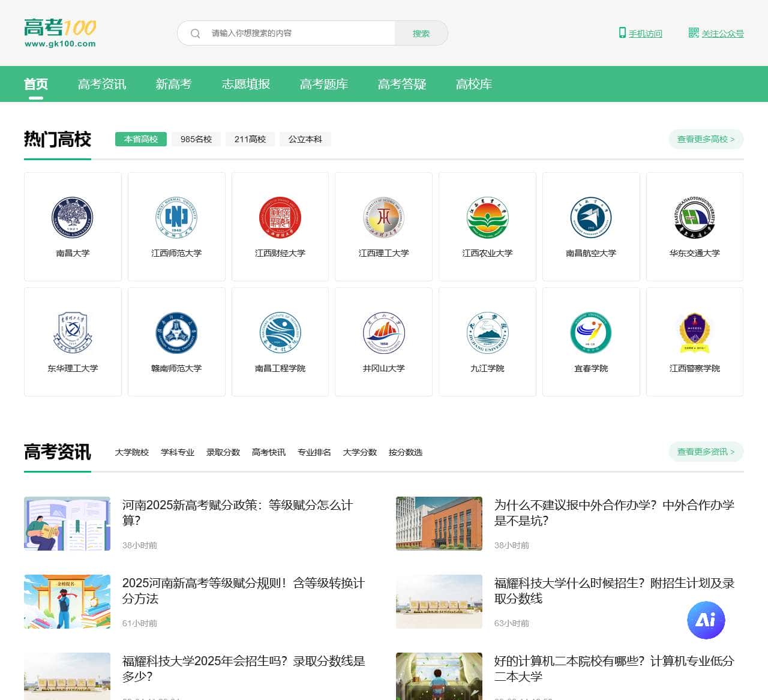Click the 赣南师范大学 emblem
The width and height of the screenshot is (768, 700).
tap(176, 333)
